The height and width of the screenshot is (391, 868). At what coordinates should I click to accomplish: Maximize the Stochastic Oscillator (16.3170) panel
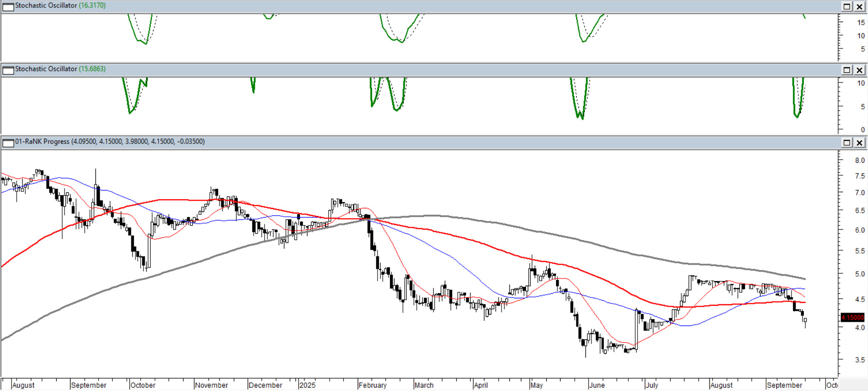coord(847,6)
